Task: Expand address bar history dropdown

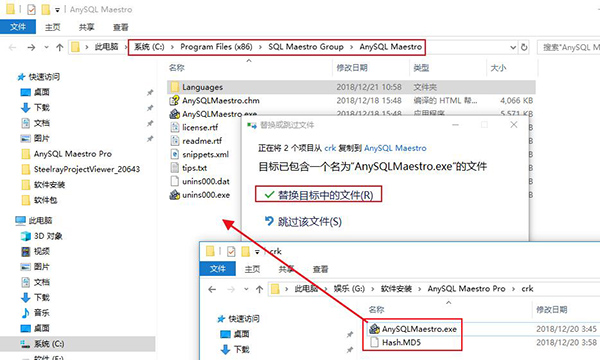Action: 513,47
